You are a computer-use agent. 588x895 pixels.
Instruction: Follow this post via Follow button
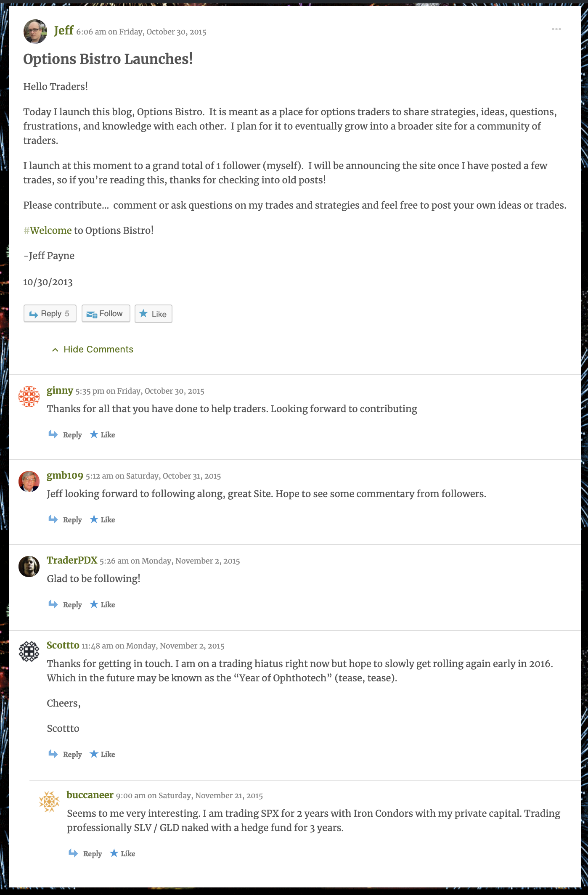(x=106, y=314)
